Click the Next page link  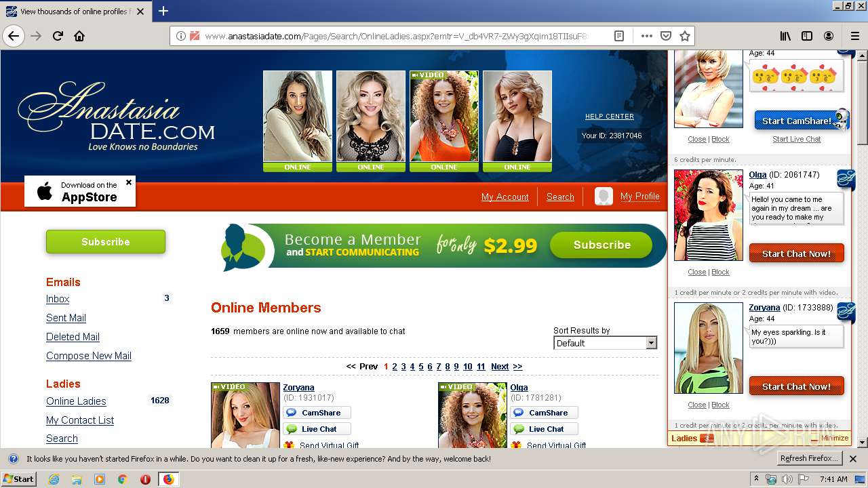coord(500,367)
